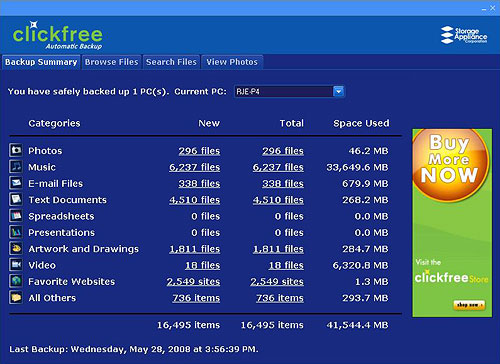Image resolution: width=500 pixels, height=364 pixels.
Task: Click the clickfree Store text in ad
Action: click(451, 277)
